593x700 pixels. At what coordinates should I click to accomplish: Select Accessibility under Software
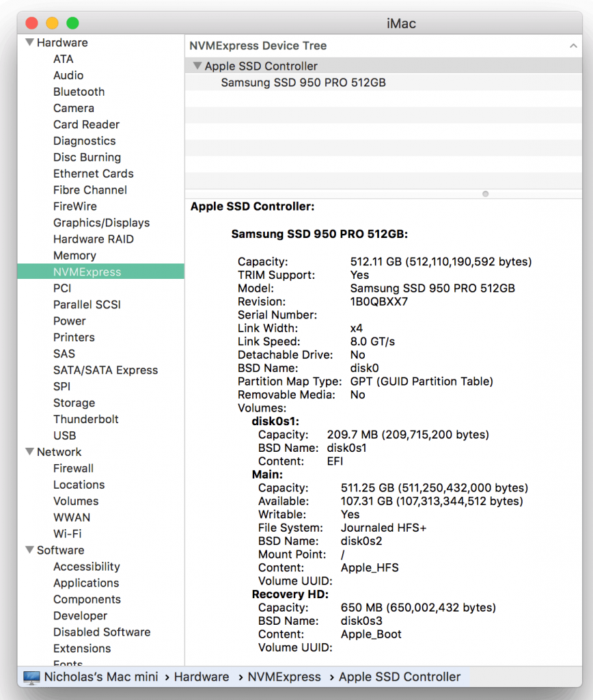click(x=87, y=567)
